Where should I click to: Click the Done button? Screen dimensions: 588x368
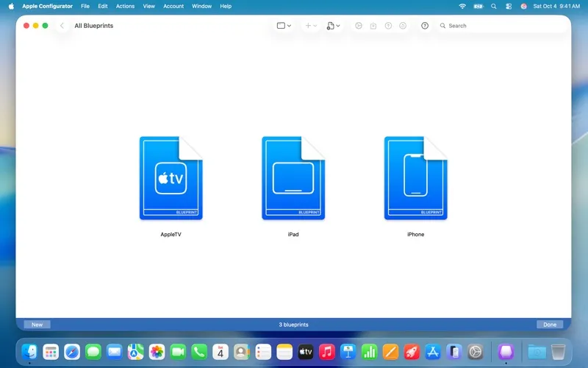pos(550,325)
